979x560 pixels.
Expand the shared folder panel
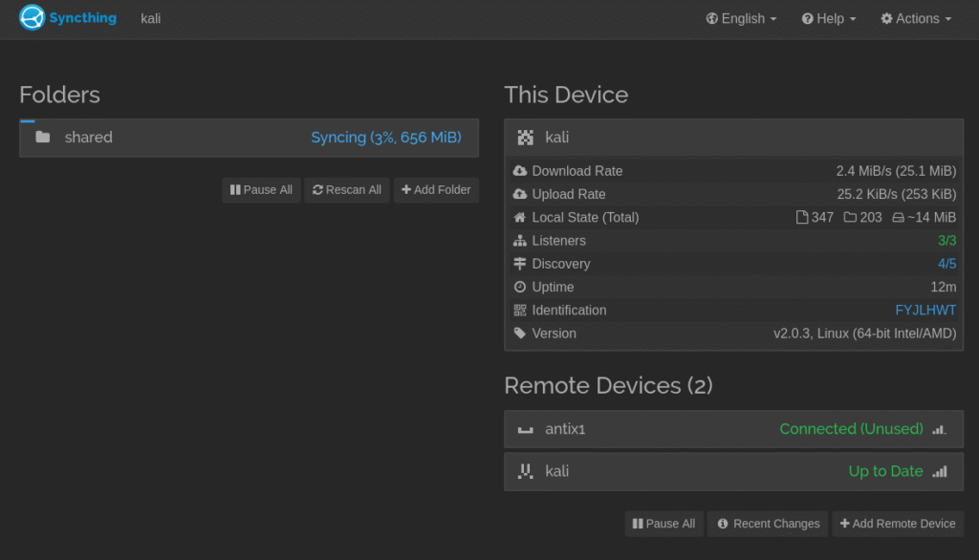click(250, 138)
